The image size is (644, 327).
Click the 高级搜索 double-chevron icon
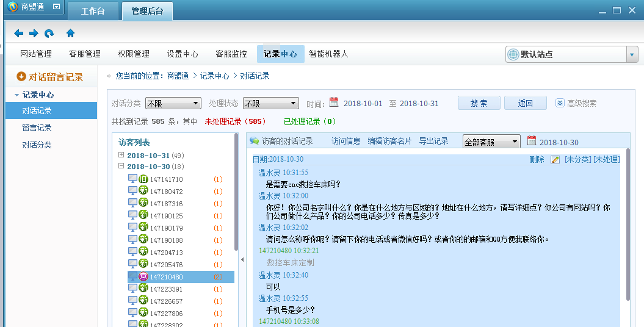(x=560, y=103)
